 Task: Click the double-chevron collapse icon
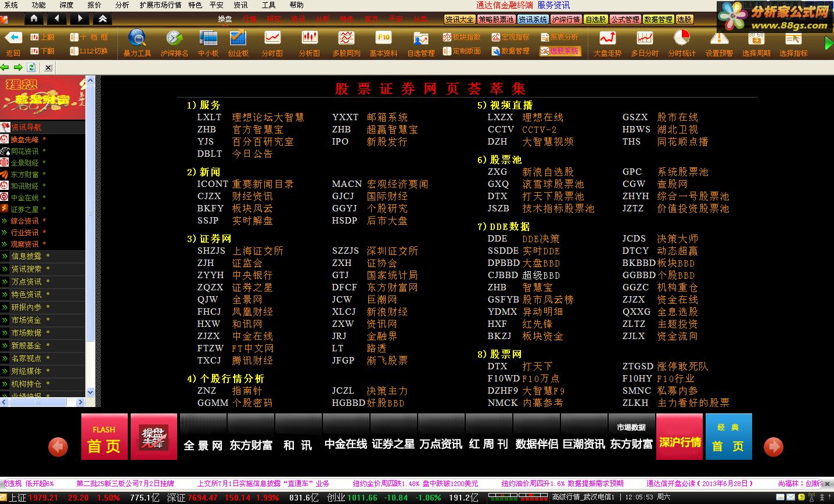click(102, 19)
